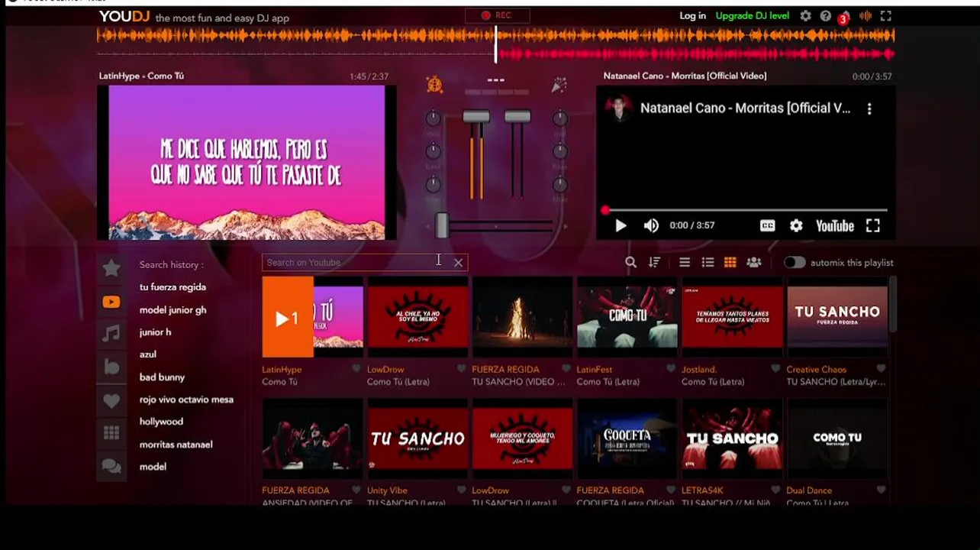Click the crossfader handle
980x550 pixels.
click(442, 225)
